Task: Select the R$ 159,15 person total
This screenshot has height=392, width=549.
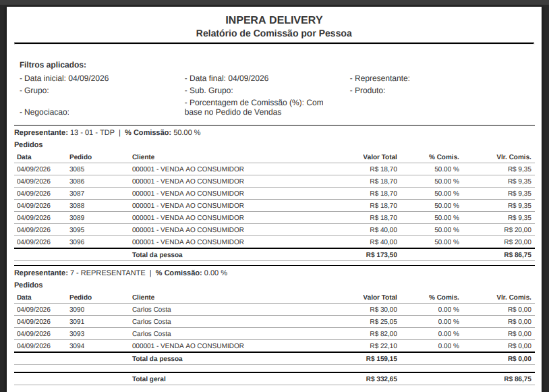Action: click(381, 359)
